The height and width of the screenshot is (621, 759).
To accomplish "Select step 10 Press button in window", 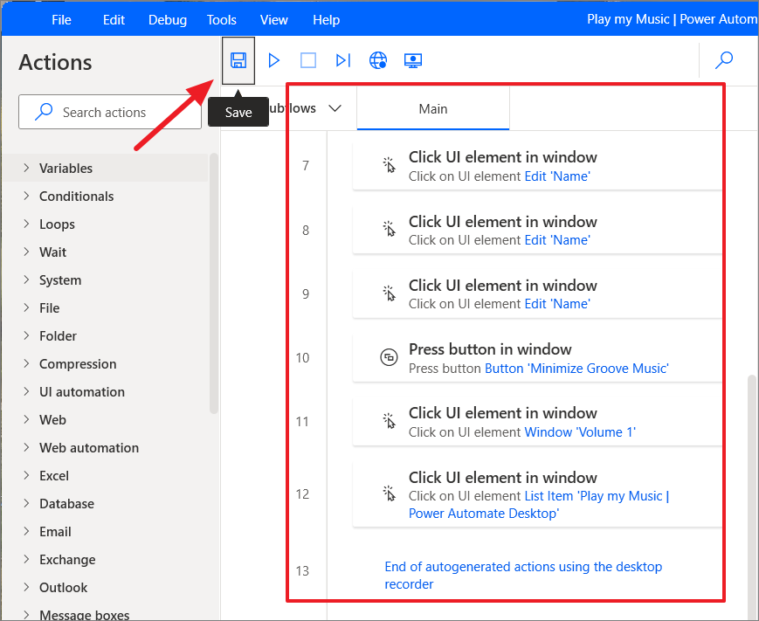I will click(x=537, y=358).
